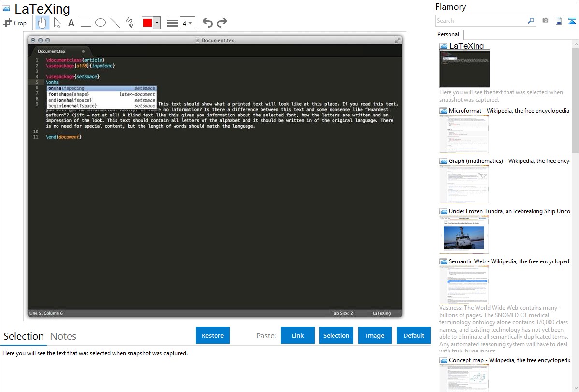
Task: Click the Flamory search field
Action: click(x=481, y=21)
